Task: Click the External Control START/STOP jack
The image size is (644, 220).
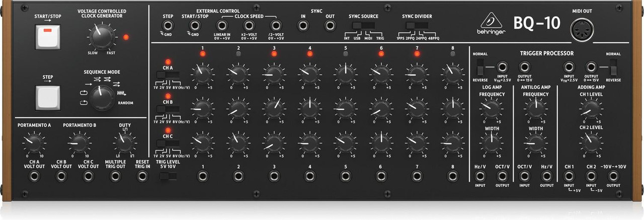Action: click(x=194, y=25)
